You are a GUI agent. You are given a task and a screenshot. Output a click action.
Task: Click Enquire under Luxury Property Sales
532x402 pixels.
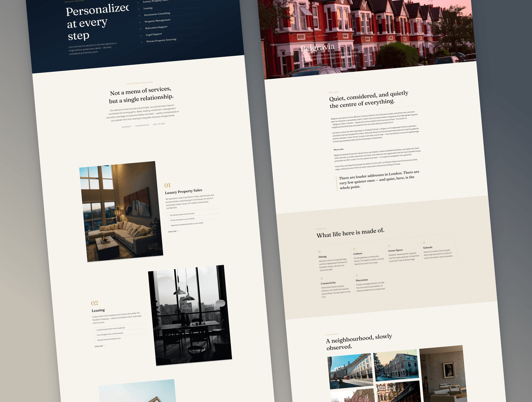point(173,231)
